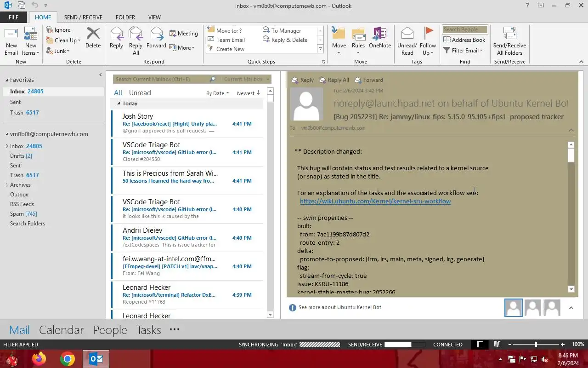The image size is (588, 368).
Task: Click Send/Receive All Folders
Action: (x=509, y=41)
